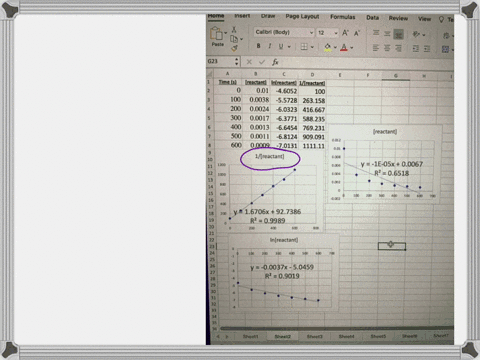Click the next sheet navigation arrow
Viewport: 480px width, 360px height.
tap(226, 337)
